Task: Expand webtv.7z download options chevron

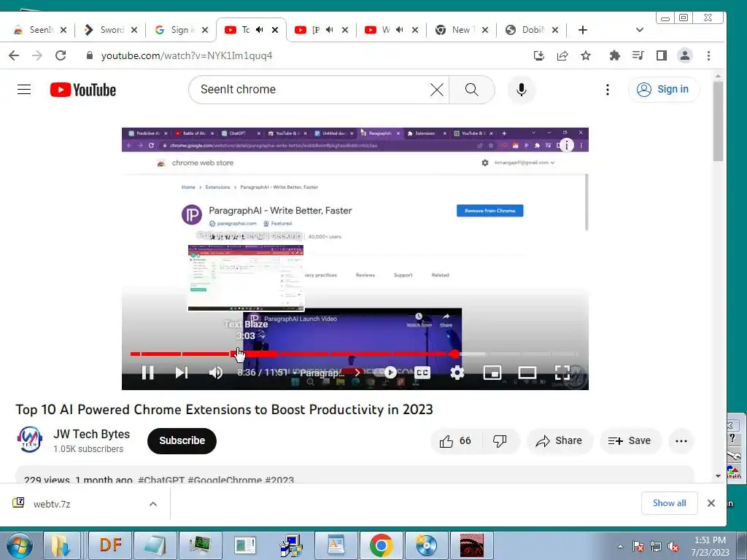Action: click(x=153, y=504)
